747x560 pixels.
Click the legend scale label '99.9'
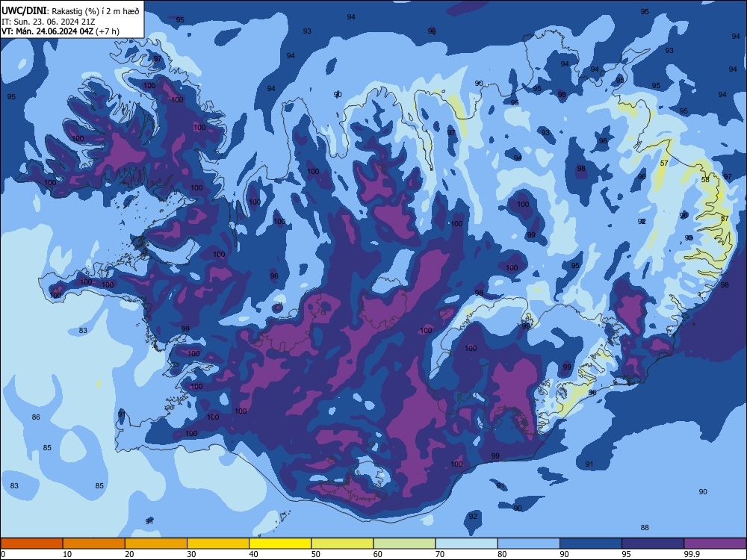[692, 554]
